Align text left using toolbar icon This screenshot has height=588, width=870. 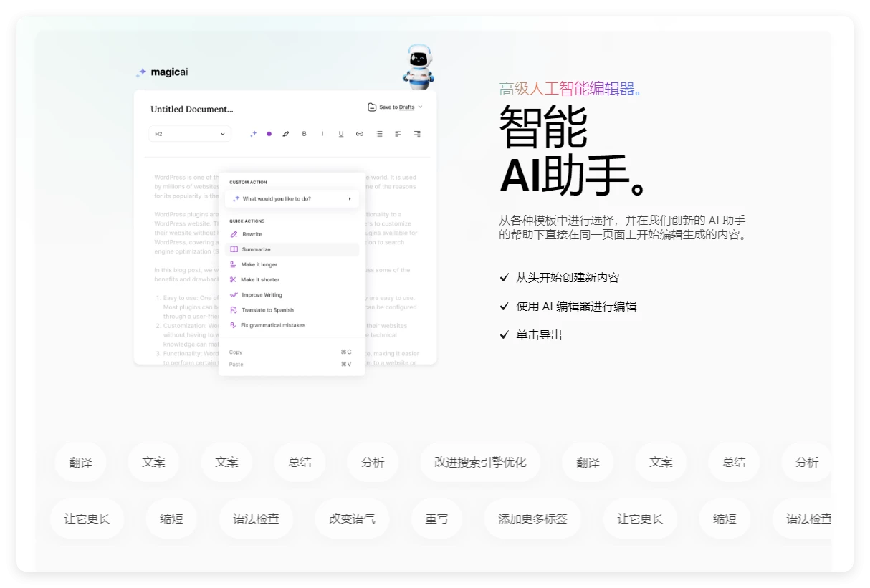398,134
